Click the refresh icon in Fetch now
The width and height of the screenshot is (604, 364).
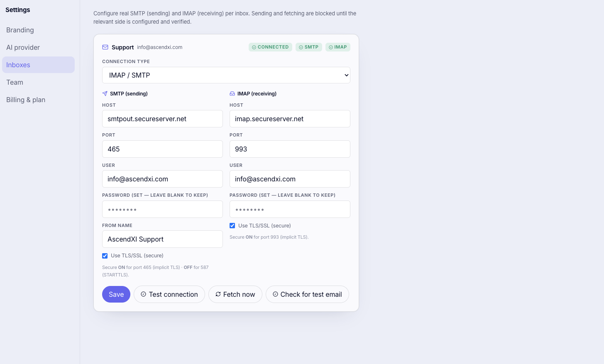click(218, 294)
